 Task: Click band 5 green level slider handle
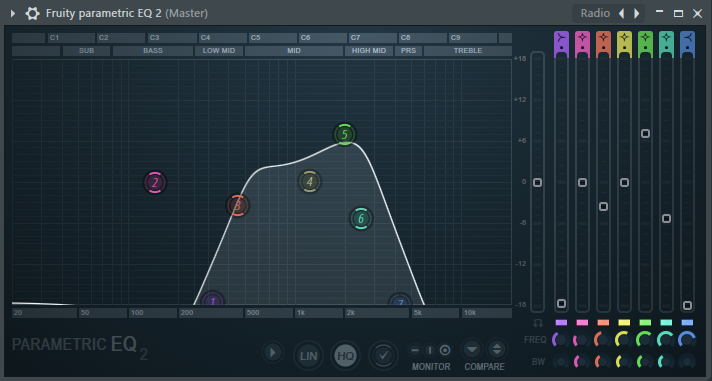click(x=645, y=134)
